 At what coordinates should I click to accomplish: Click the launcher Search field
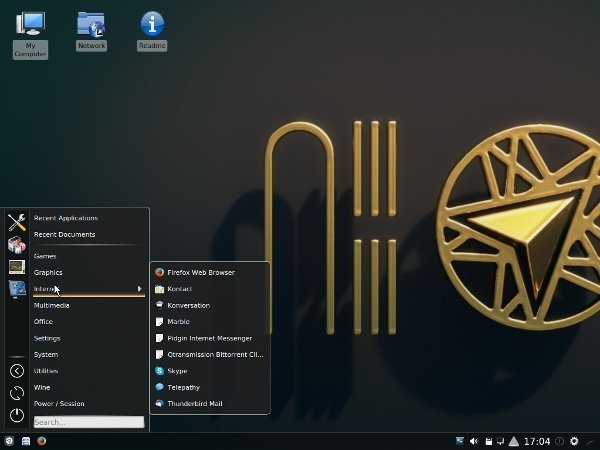(x=89, y=422)
